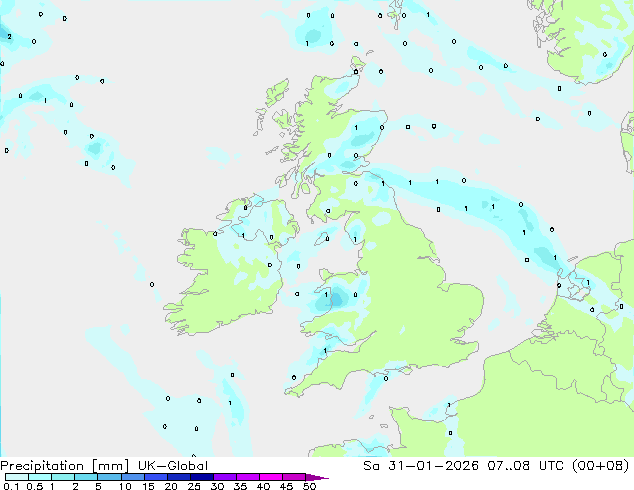The image size is (634, 490).
Task: Click the "(00+08)" forecast offset text
Action: pyautogui.click(x=601, y=466)
